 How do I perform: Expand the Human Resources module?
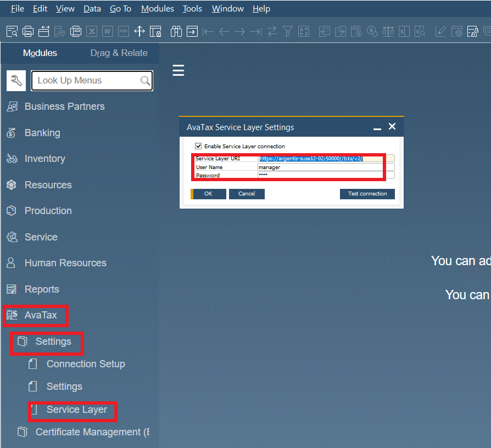click(x=65, y=263)
